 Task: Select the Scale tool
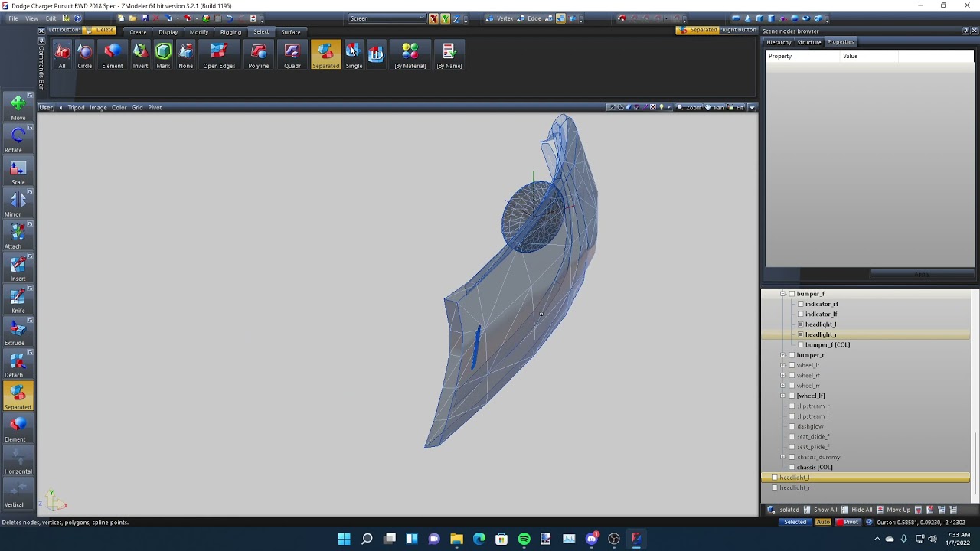pos(18,171)
